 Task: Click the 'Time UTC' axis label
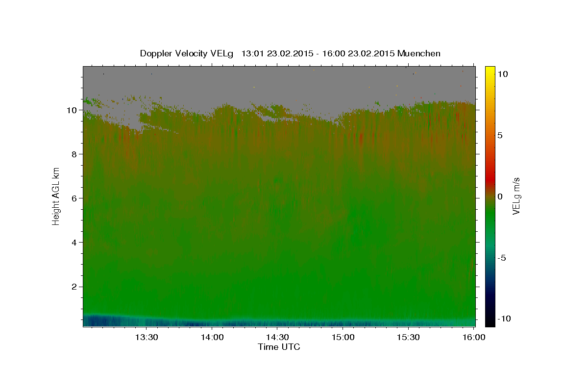coord(279,347)
